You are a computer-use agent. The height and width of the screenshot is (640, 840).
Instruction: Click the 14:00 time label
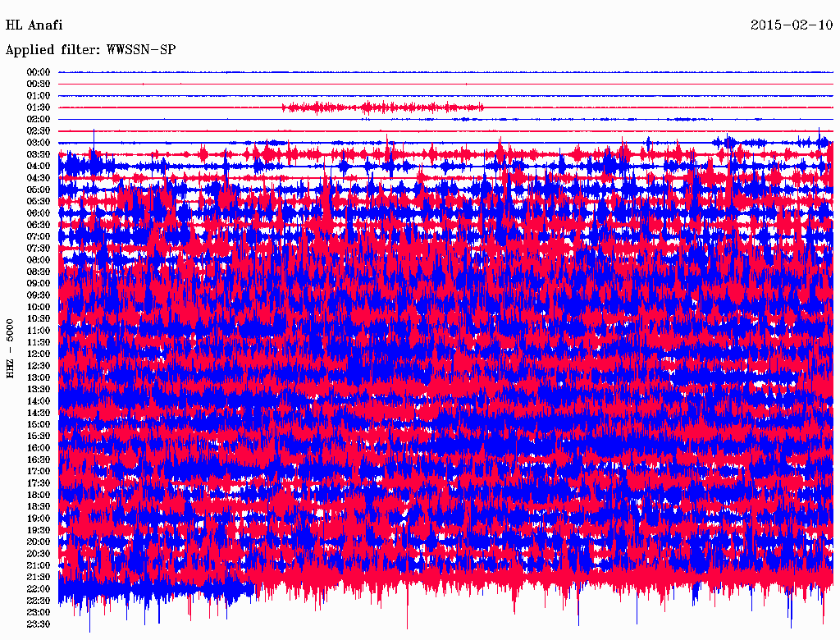tap(38, 401)
